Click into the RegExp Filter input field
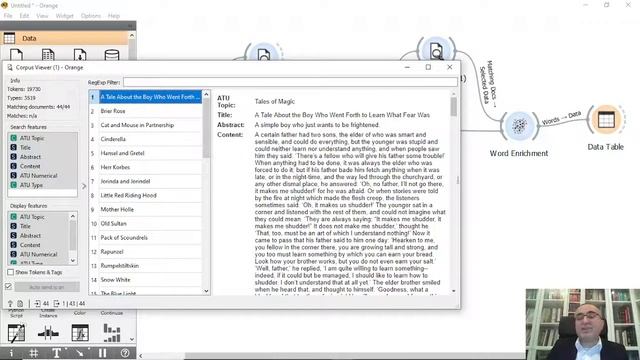 point(290,82)
